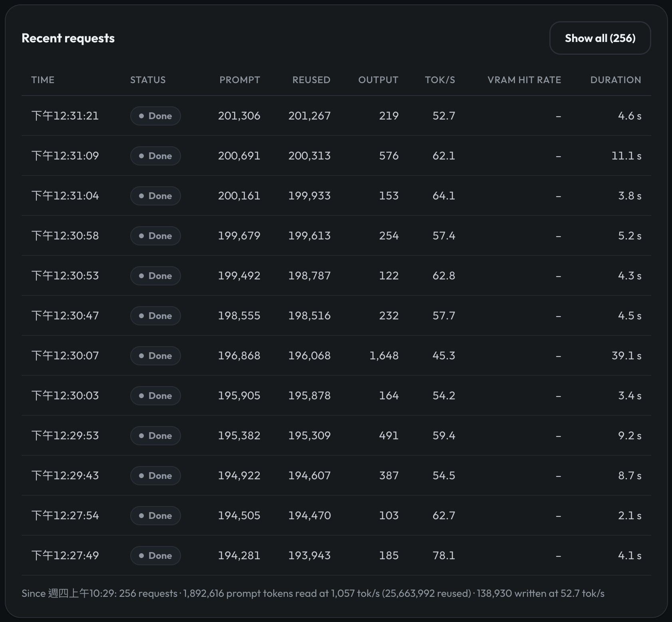Image resolution: width=672 pixels, height=622 pixels.
Task: Click the Done badge on the 12:30:58 row
Action: [155, 236]
